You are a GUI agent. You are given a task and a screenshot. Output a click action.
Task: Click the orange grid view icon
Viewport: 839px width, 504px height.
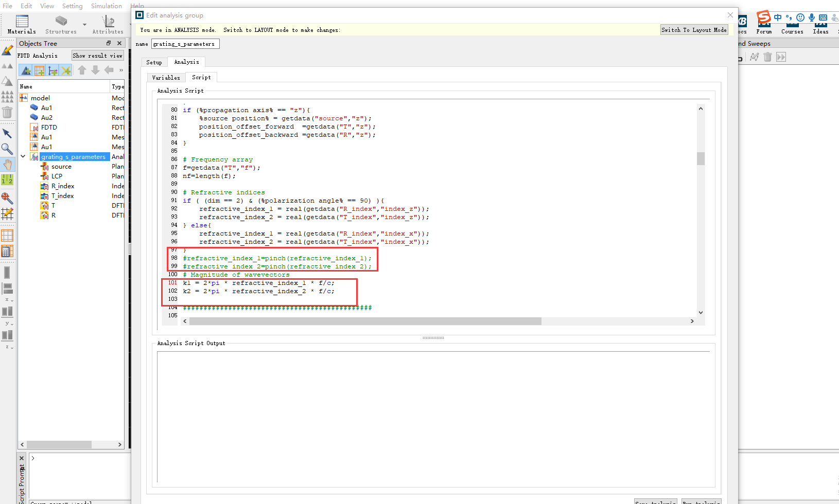[x=7, y=236]
